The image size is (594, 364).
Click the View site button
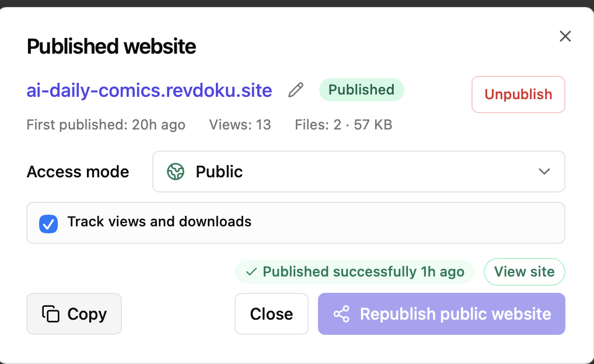525,272
